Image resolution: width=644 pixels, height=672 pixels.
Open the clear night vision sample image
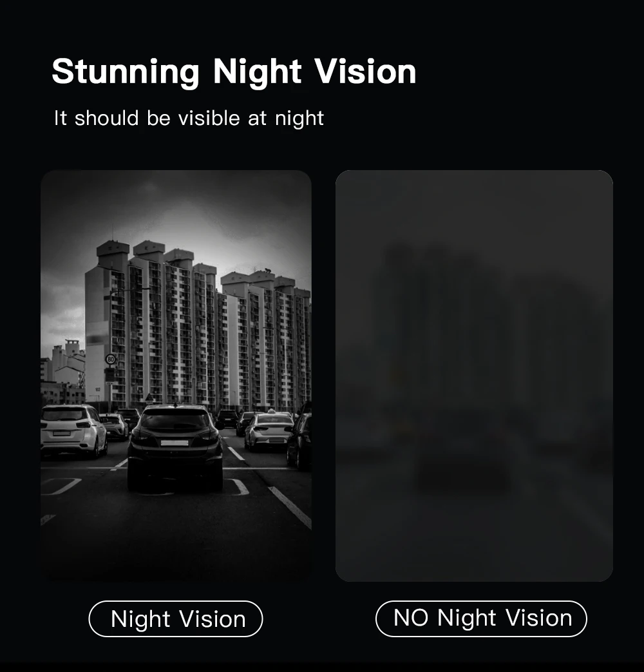[176, 376]
